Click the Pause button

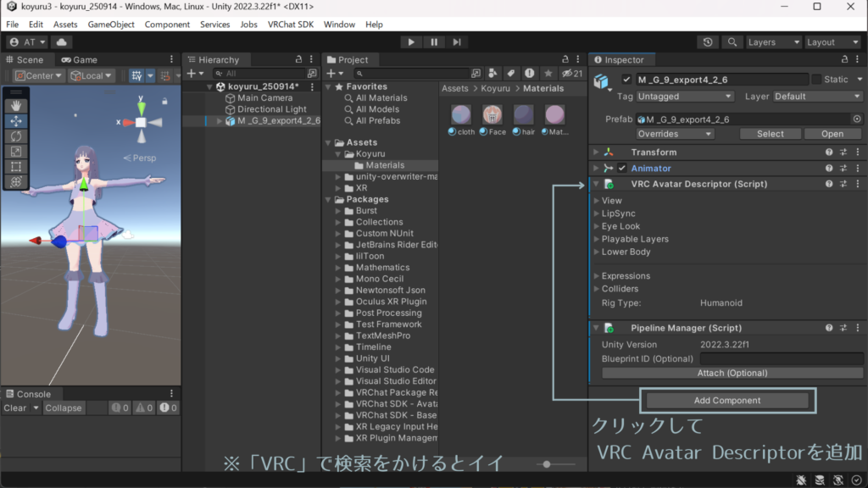(434, 42)
